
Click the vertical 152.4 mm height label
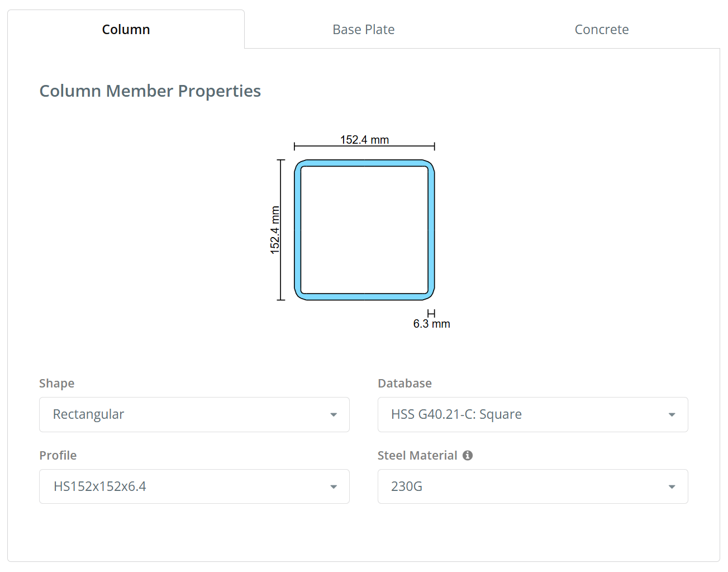(275, 229)
